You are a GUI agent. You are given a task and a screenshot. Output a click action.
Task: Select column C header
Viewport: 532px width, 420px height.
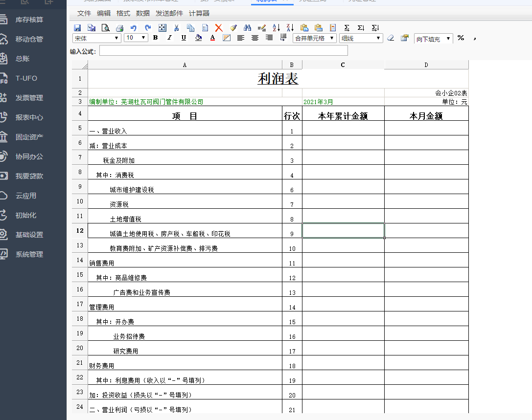click(x=343, y=65)
